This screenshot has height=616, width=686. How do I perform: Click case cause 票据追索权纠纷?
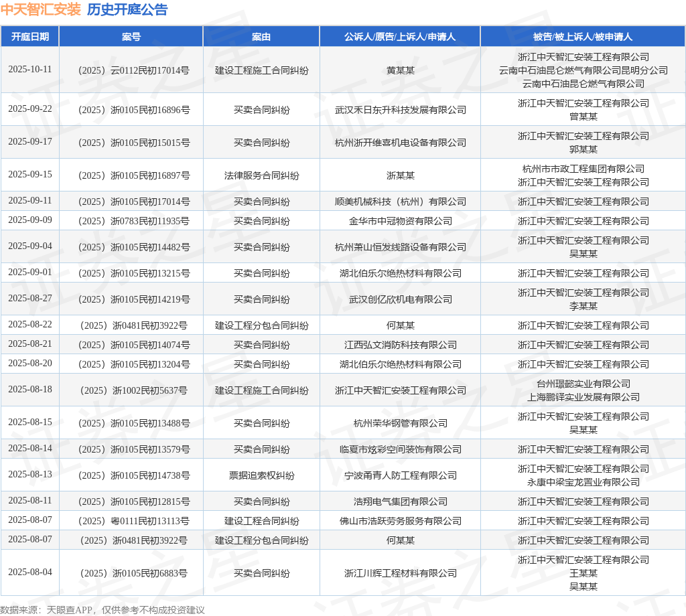click(x=262, y=475)
